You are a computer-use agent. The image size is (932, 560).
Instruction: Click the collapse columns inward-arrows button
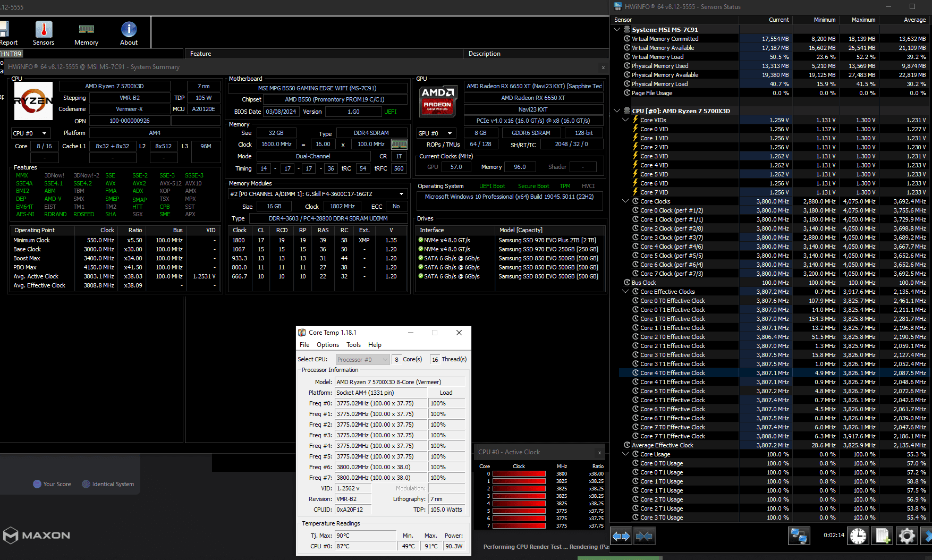[644, 536]
